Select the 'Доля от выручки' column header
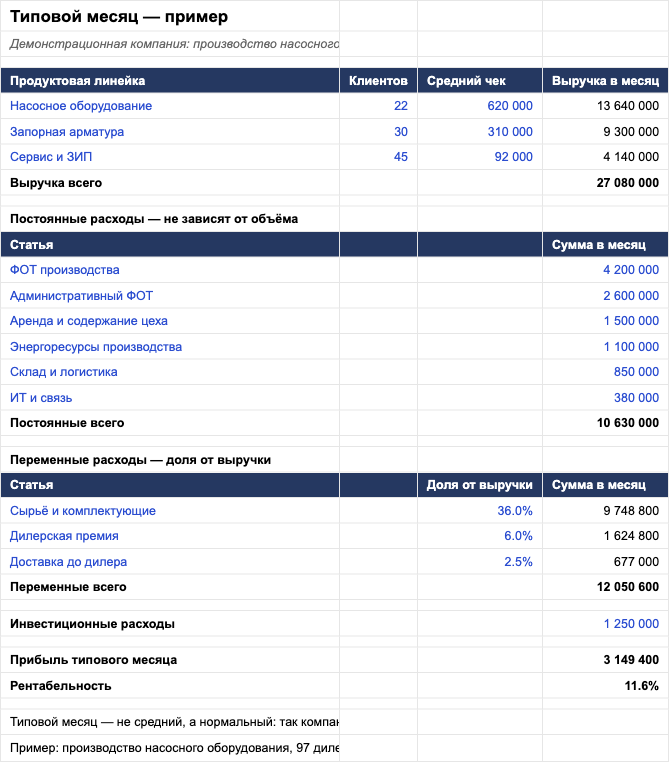This screenshot has width=670, height=762. (480, 485)
